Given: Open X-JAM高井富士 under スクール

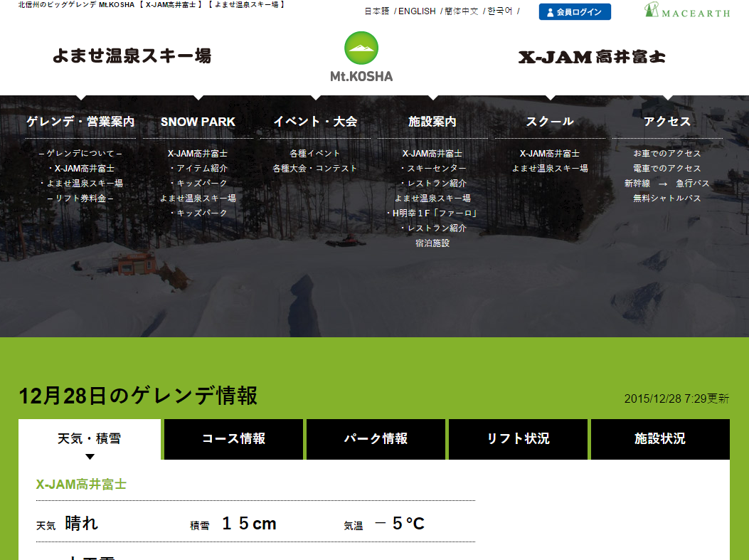Looking at the screenshot, I should pos(550,154).
